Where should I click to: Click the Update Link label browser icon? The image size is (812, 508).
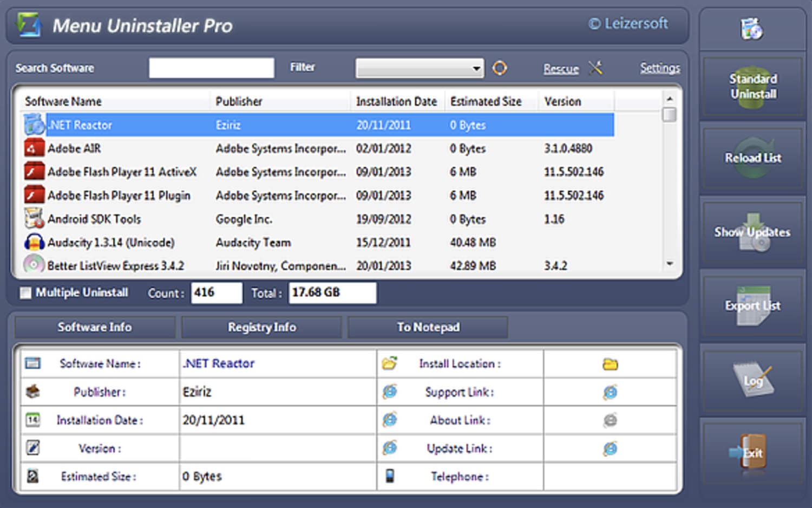[390, 448]
